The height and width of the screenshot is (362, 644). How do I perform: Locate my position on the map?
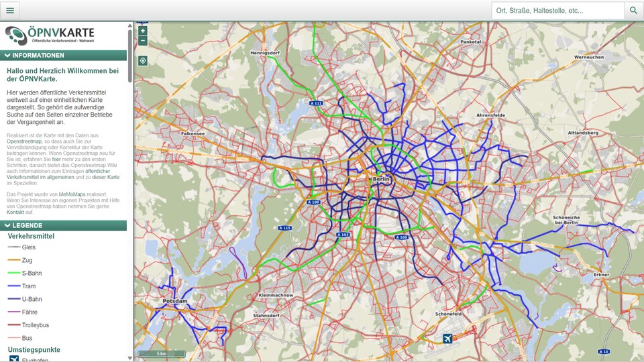click(x=142, y=61)
